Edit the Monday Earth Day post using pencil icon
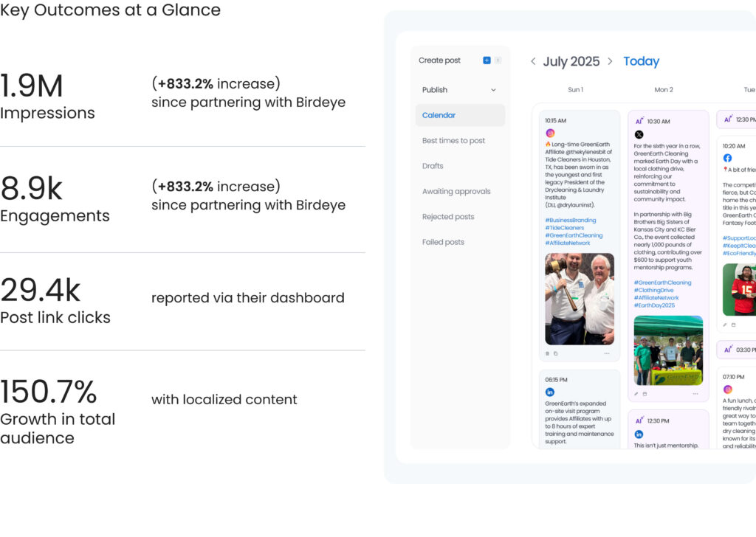The width and height of the screenshot is (756, 537). pos(636,394)
